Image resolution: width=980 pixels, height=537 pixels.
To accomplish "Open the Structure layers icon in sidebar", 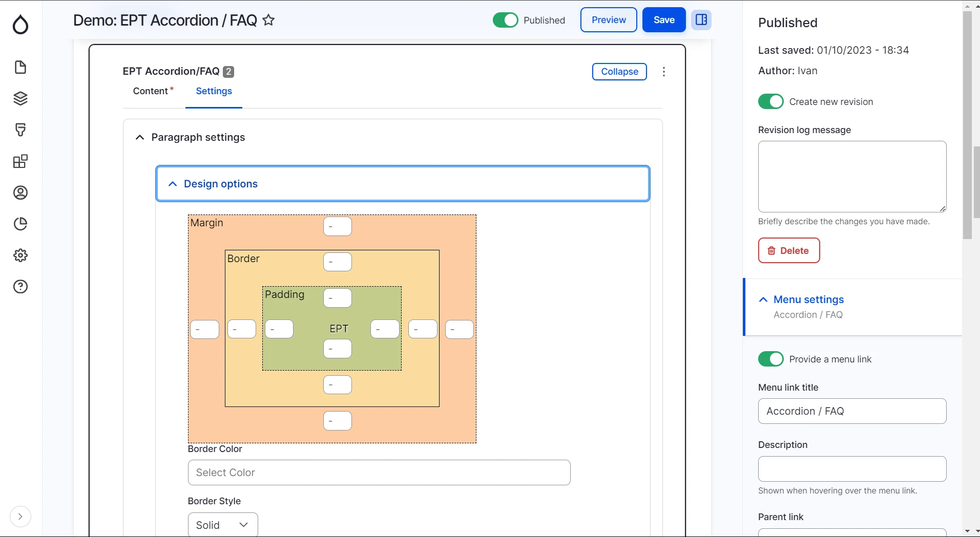I will [x=20, y=98].
